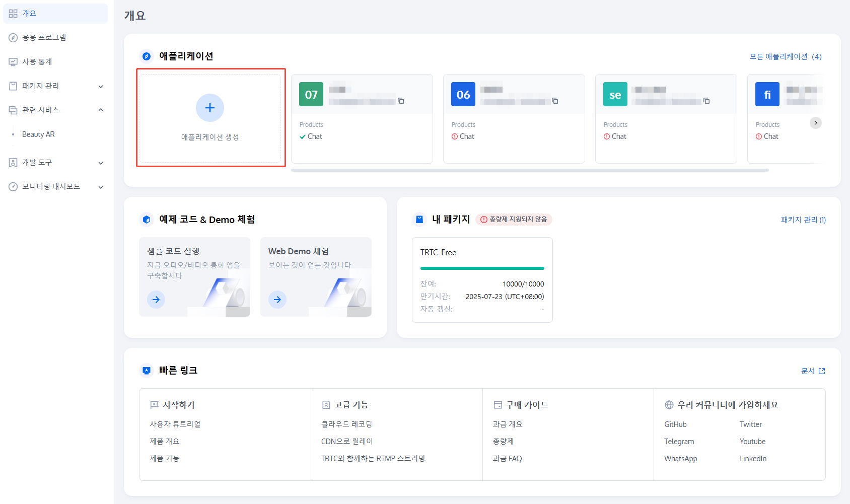Open the 사용자 튜토리얼 link

175,424
